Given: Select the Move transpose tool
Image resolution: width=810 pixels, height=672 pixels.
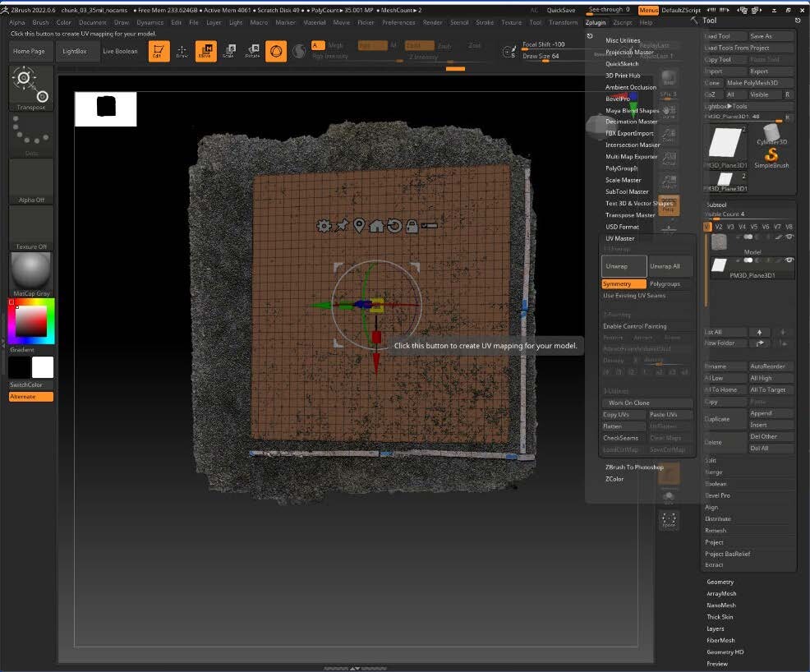Looking at the screenshot, I should click(x=205, y=51).
